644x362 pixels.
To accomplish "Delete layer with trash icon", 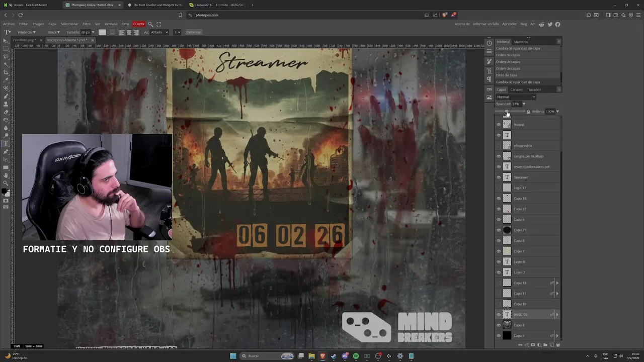I will pos(557,345).
